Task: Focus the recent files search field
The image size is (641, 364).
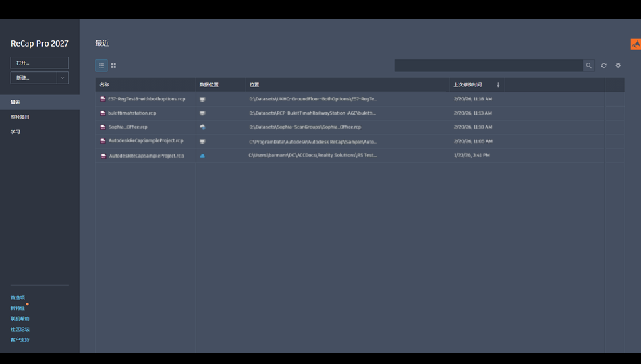Action: tap(489, 65)
